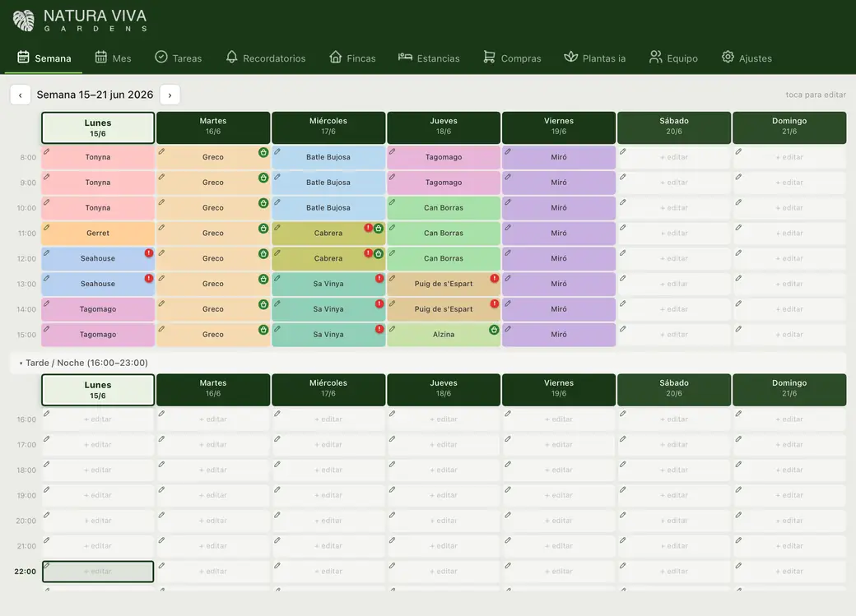This screenshot has width=856, height=616.
Task: Click '+ editar' on Miércoles 20:00
Action: pyautogui.click(x=328, y=521)
